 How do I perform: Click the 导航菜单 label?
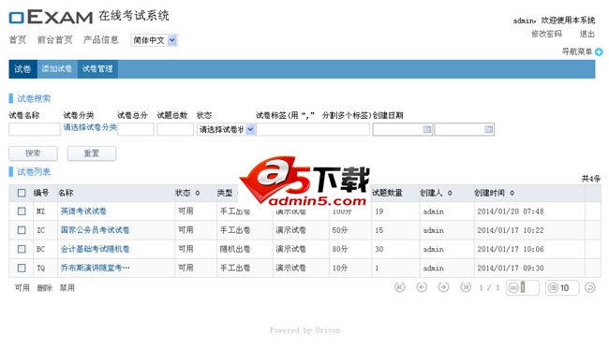(x=577, y=51)
